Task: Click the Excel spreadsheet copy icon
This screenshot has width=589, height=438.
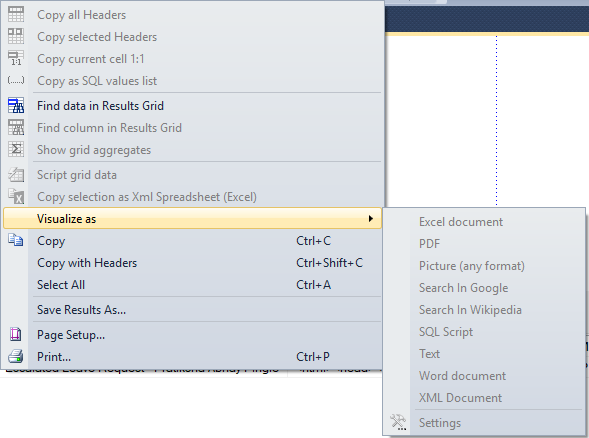Action: pyautogui.click(x=16, y=196)
